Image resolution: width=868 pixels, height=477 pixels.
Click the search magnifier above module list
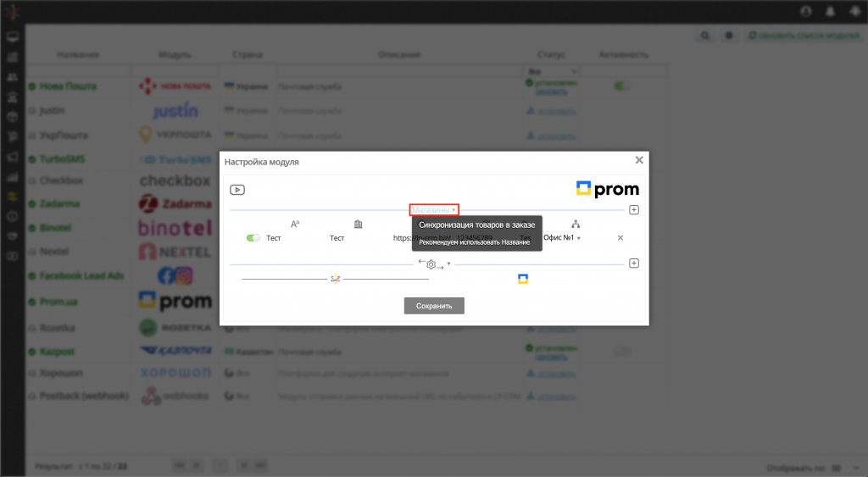[x=704, y=36]
